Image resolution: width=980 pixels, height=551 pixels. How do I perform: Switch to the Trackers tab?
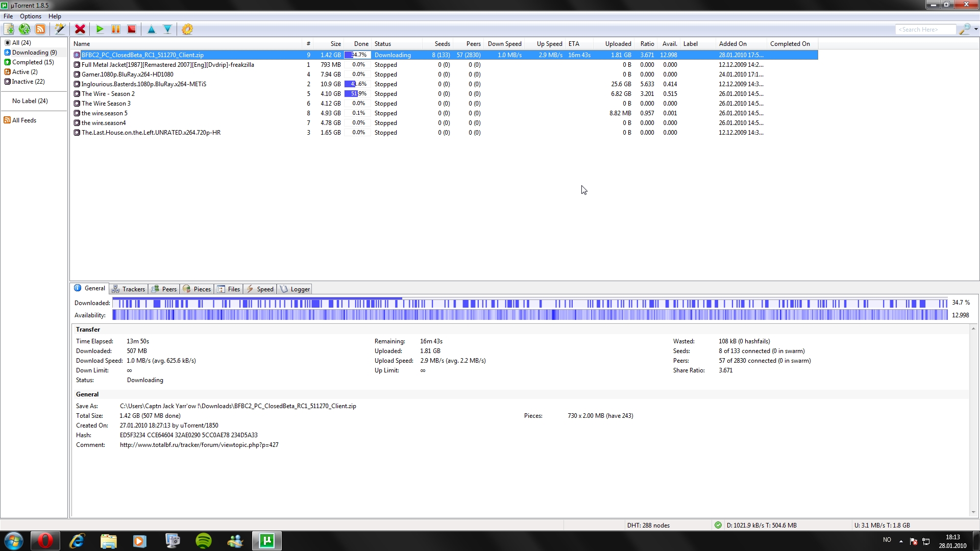129,289
